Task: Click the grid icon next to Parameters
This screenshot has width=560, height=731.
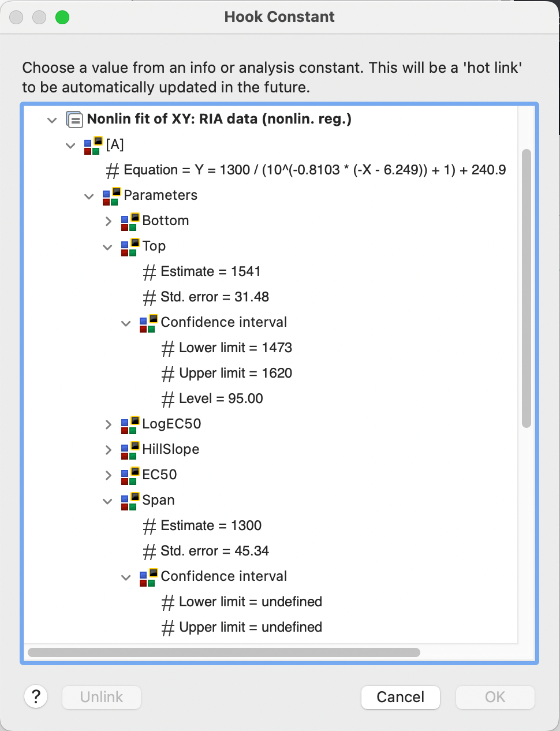Action: click(111, 196)
